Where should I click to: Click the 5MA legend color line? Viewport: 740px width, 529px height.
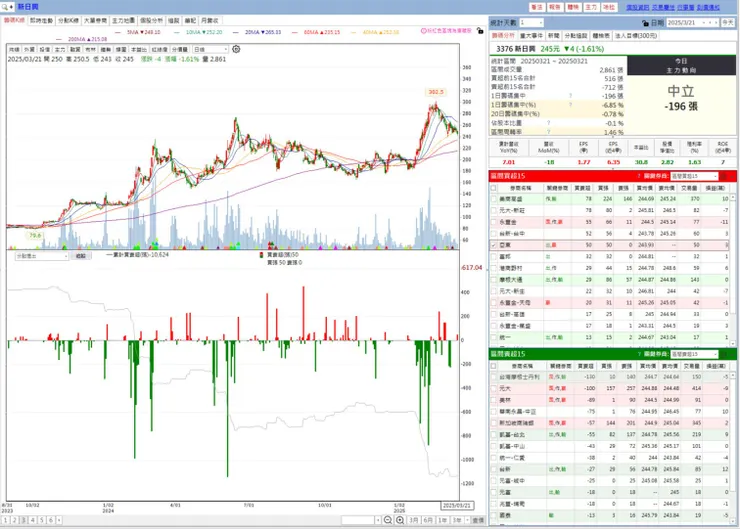point(118,32)
